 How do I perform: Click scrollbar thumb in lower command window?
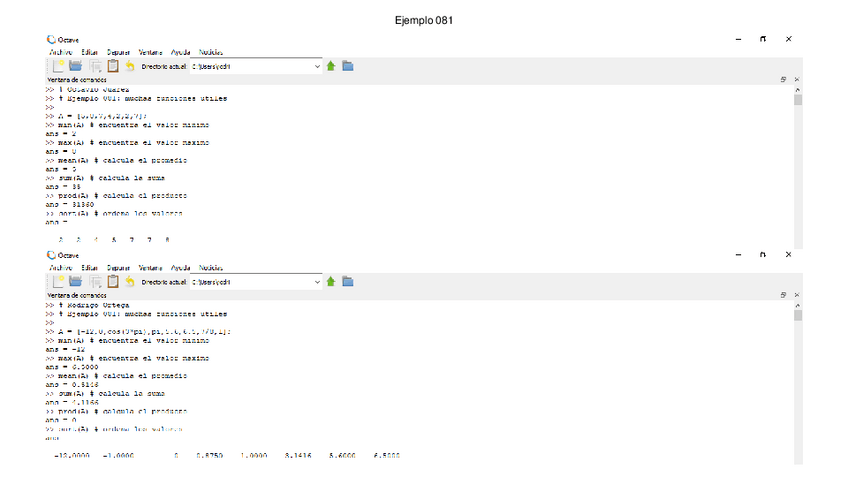coord(798,315)
